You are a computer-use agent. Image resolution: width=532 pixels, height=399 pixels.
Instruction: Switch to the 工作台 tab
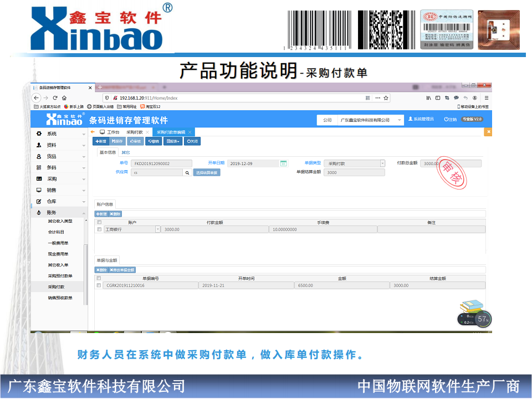110,132
